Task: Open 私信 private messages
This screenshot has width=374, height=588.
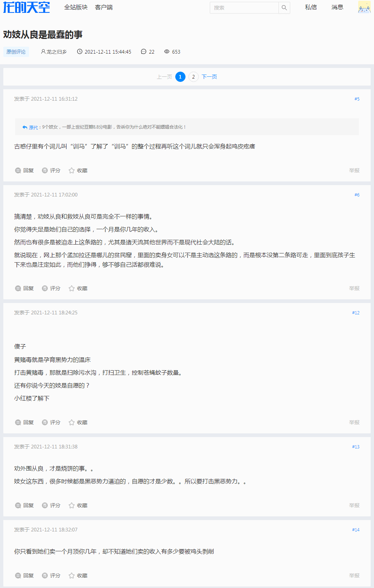Action: [311, 7]
